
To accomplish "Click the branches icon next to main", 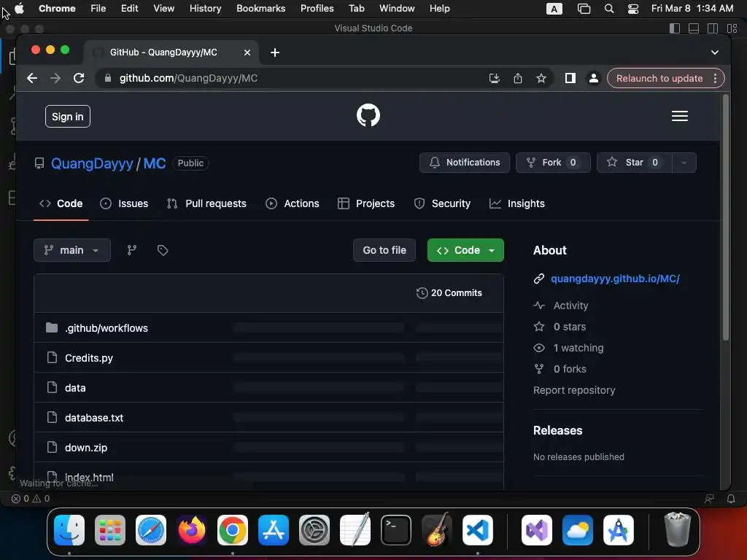I will coord(132,250).
